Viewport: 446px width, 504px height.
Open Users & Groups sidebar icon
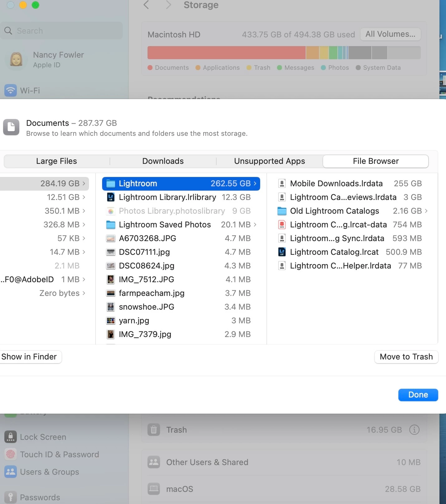(11, 472)
